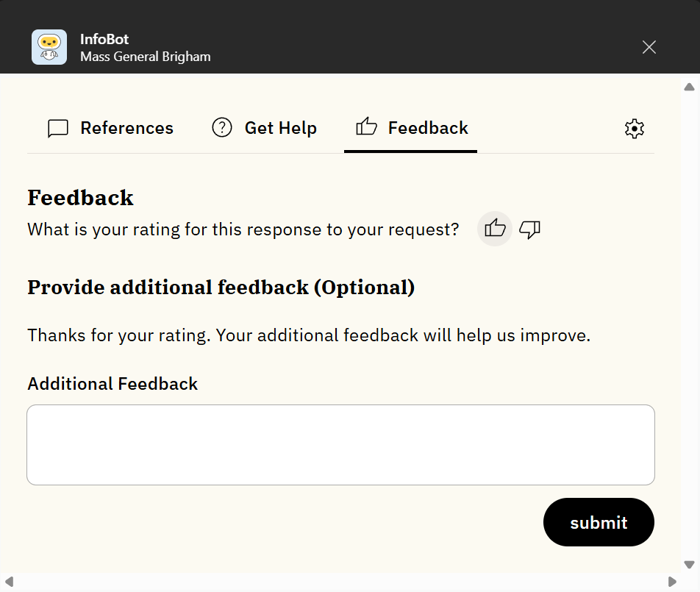
Task: Close the InfoBot panel
Action: [649, 47]
